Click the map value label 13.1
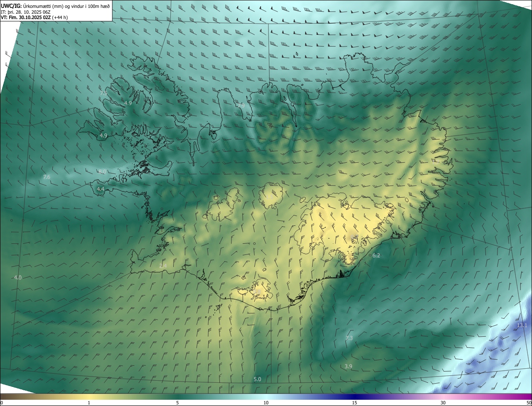The width and height of the screenshot is (532, 406). tap(522, 325)
